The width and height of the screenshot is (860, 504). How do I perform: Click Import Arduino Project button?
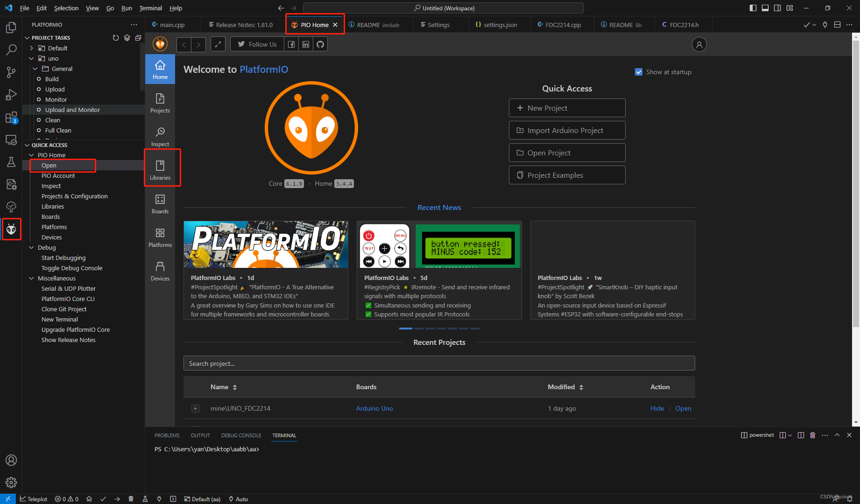click(567, 130)
